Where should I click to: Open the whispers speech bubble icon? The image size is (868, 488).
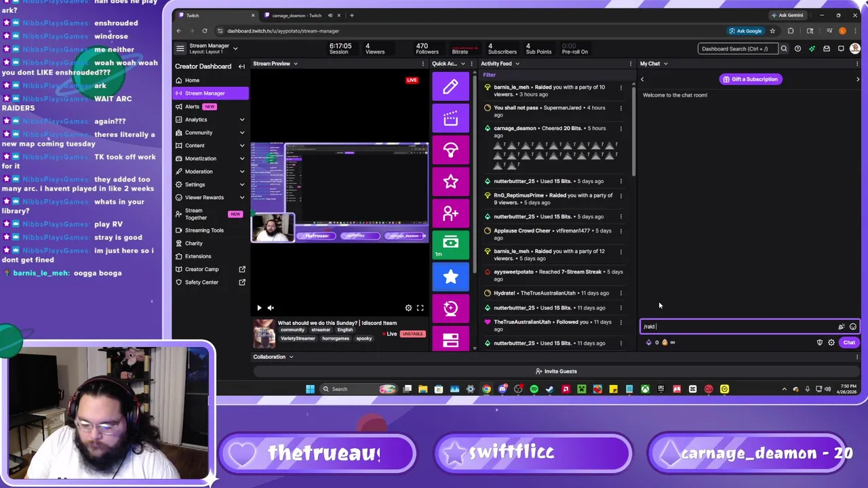point(841,49)
